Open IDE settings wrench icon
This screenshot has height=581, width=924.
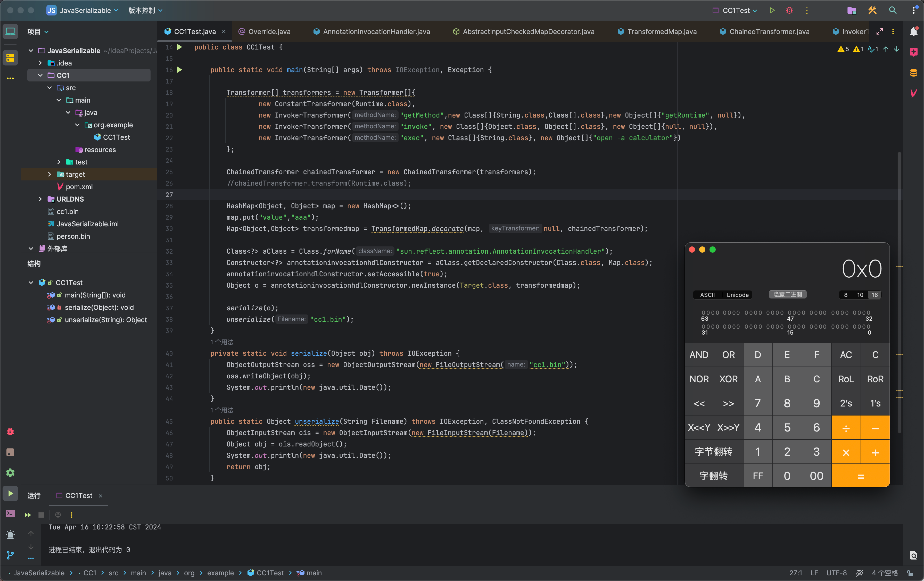(872, 10)
